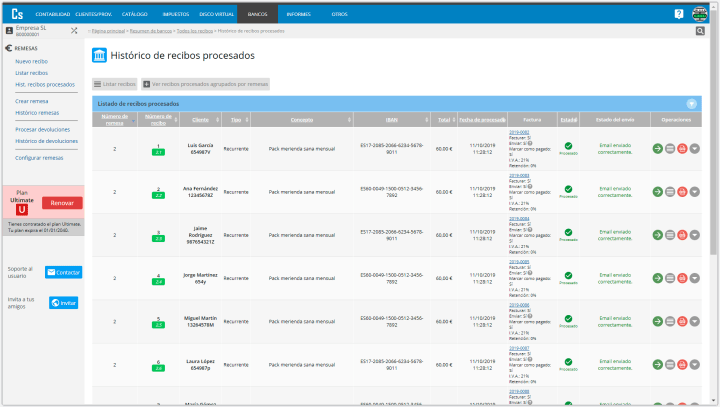This screenshot has width=720, height=407.
Task: Open more operations dropdown for Jaime Rodríguez's receipt
Action: pos(695,235)
